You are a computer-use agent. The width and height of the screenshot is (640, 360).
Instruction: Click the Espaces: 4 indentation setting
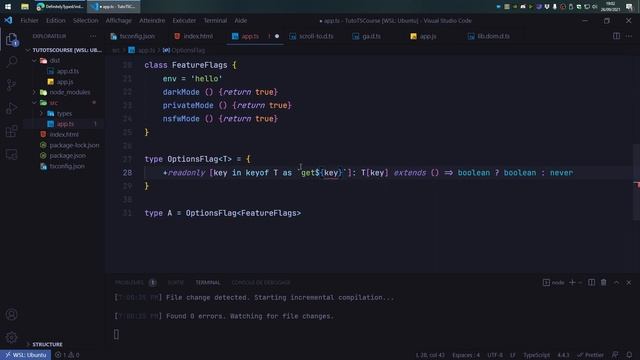click(466, 355)
